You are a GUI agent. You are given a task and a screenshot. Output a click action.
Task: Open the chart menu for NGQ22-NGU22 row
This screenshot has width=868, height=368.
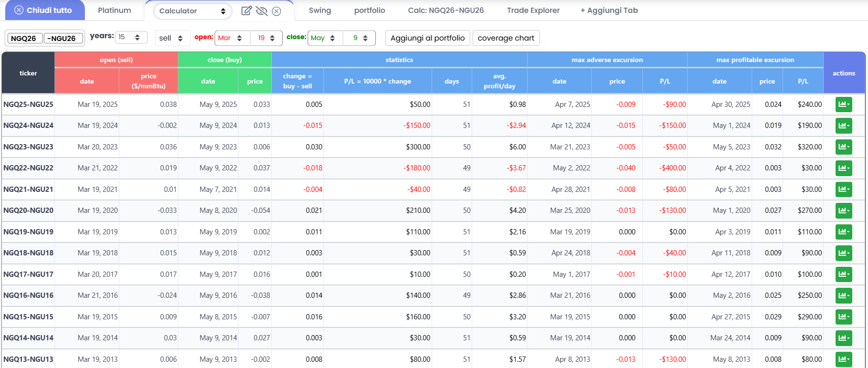844,168
